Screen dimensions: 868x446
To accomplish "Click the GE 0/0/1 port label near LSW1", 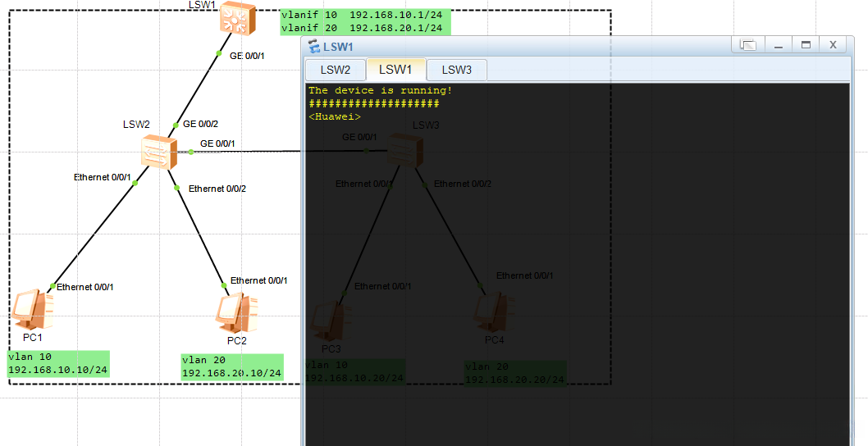I will 248,55.
